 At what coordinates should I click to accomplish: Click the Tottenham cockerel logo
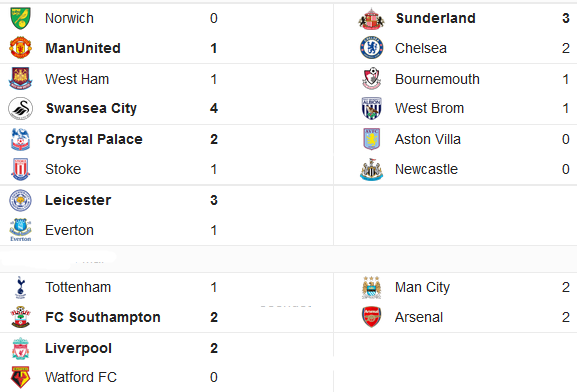(21, 287)
